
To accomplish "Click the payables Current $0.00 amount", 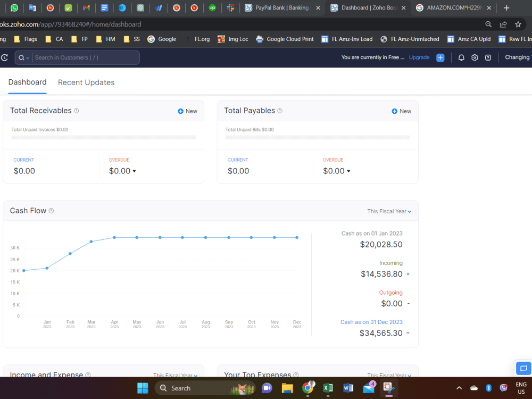I will pyautogui.click(x=238, y=171).
